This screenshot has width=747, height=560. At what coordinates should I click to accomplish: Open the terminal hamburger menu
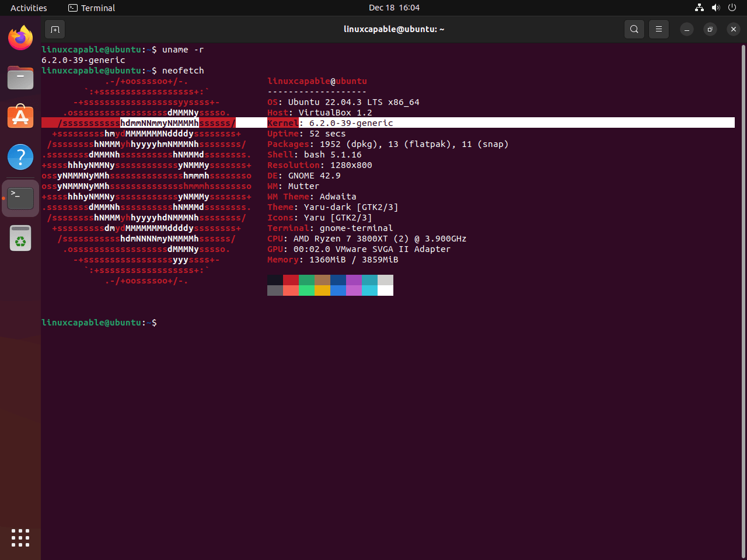659,29
